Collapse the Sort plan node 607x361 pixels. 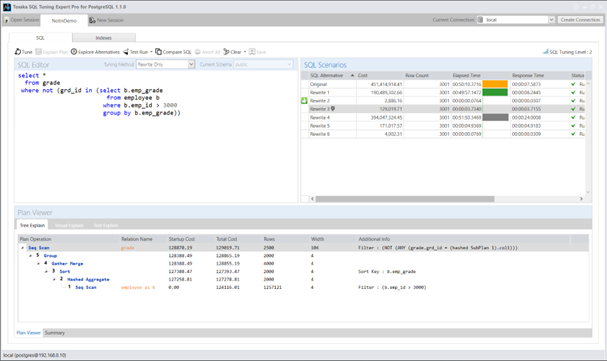point(46,272)
